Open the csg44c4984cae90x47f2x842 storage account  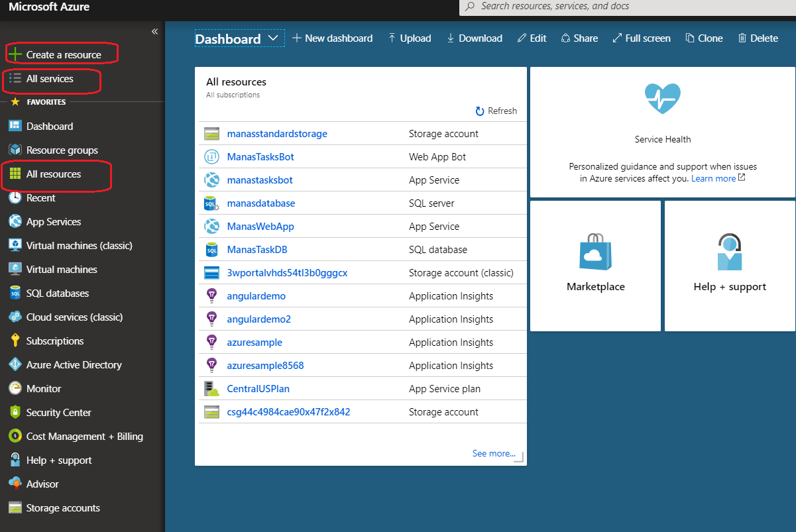tap(289, 412)
